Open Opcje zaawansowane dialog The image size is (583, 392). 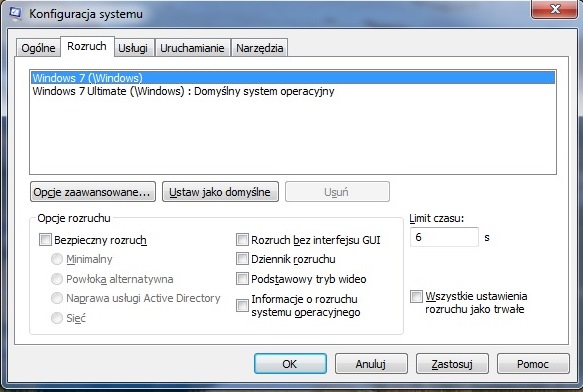[93, 192]
